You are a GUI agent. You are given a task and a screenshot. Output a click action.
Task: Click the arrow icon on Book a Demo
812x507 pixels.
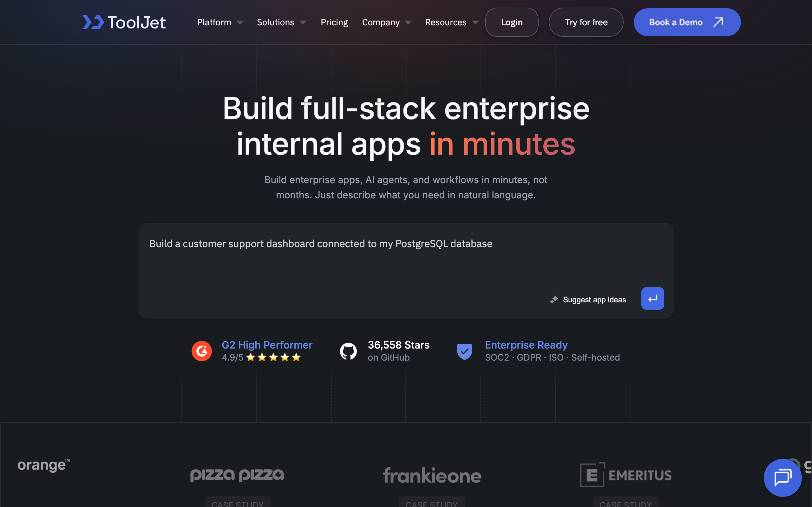718,22
